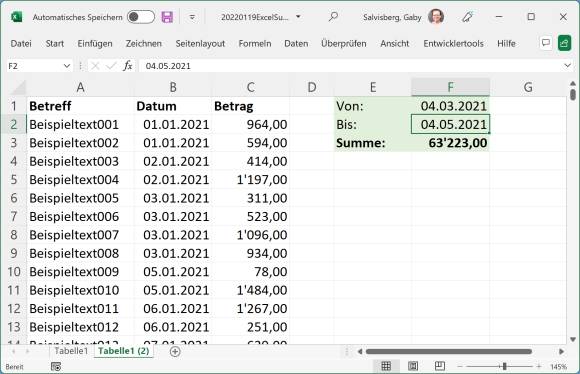Toggle Automatisches Speichern switch
580x374 pixels.
point(141,17)
